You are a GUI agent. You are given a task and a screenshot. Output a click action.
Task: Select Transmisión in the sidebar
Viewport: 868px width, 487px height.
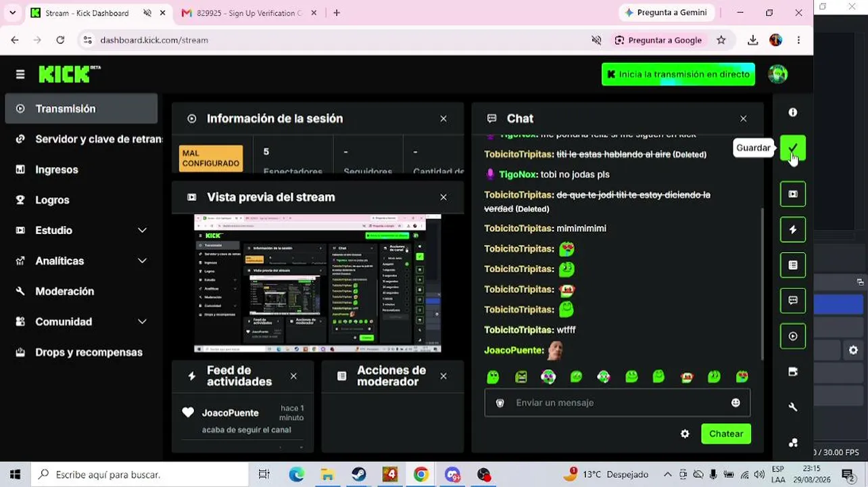coord(81,108)
